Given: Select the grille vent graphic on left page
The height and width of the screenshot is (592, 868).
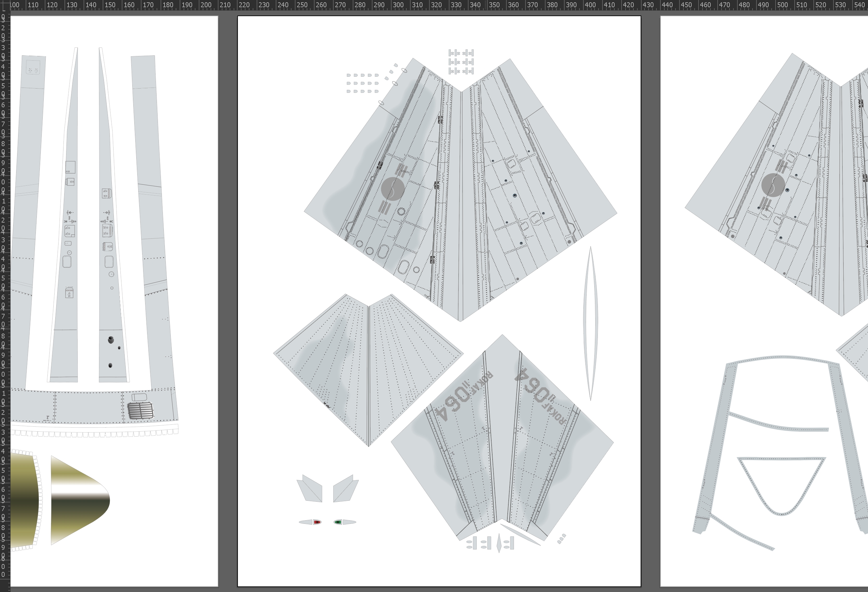Looking at the screenshot, I should [x=140, y=410].
